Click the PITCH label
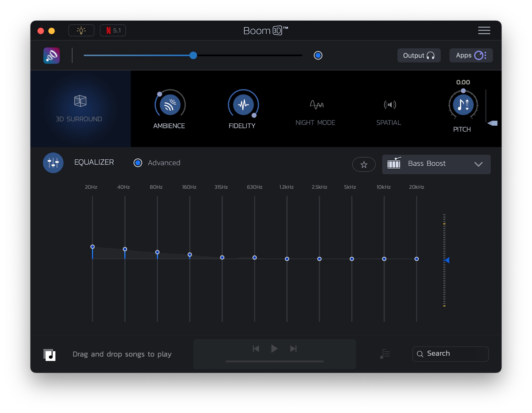The width and height of the screenshot is (532, 413). [462, 129]
